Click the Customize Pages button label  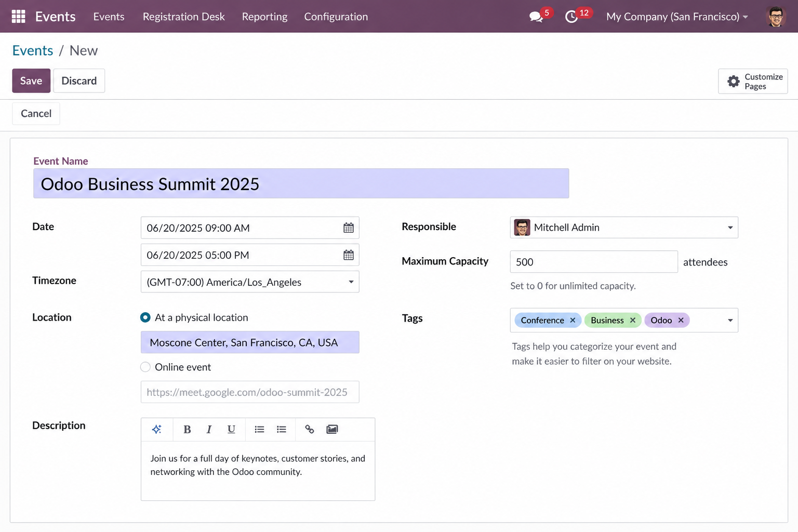763,82
